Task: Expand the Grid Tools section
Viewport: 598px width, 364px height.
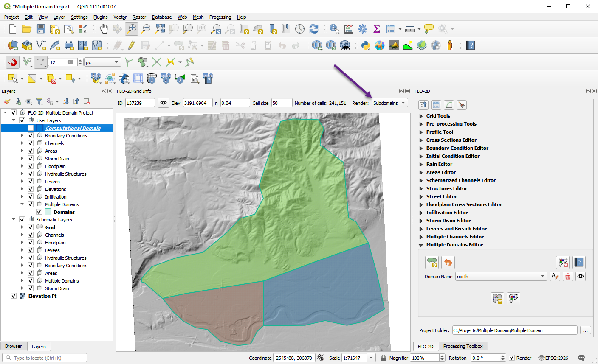Action: [x=438, y=116]
